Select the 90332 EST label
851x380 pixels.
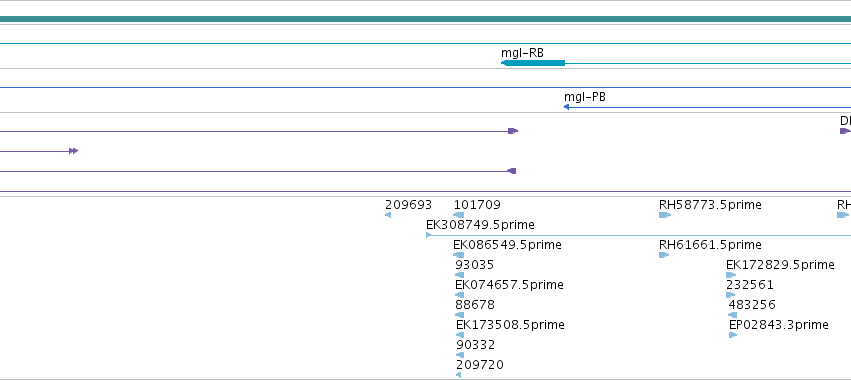(x=475, y=345)
